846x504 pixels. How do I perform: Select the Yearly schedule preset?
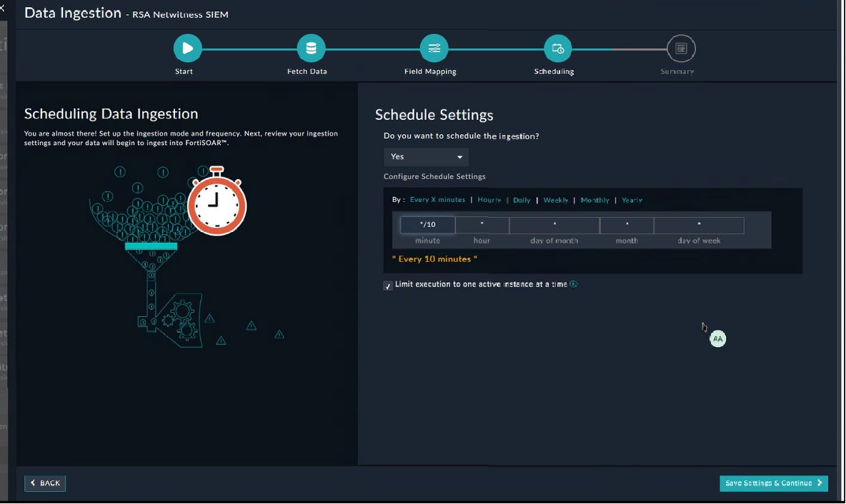pyautogui.click(x=632, y=200)
